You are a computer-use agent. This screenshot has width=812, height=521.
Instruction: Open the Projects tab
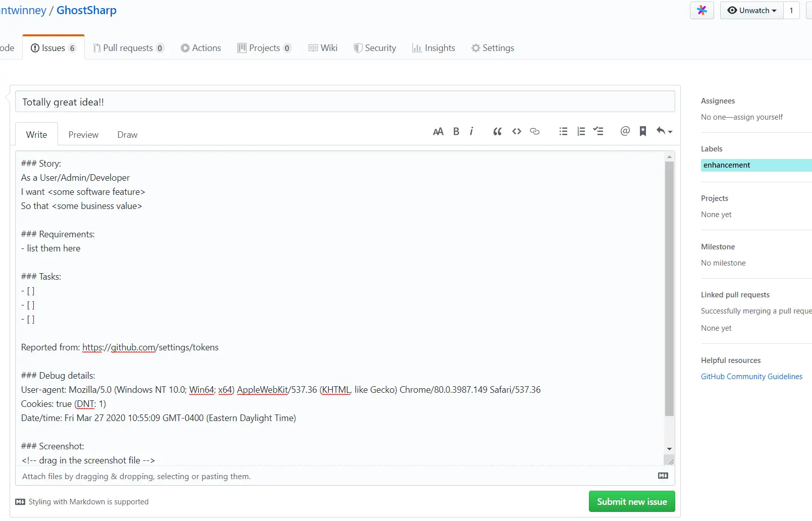tap(264, 48)
